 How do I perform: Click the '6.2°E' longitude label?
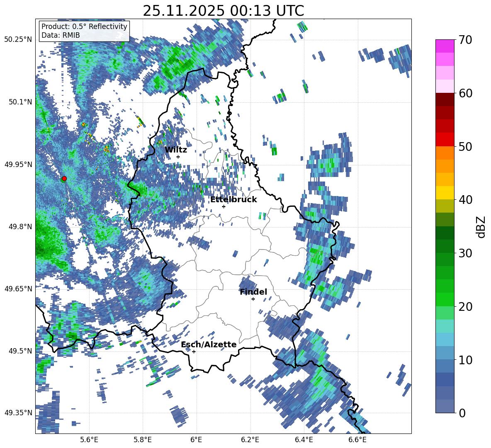click(x=250, y=440)
